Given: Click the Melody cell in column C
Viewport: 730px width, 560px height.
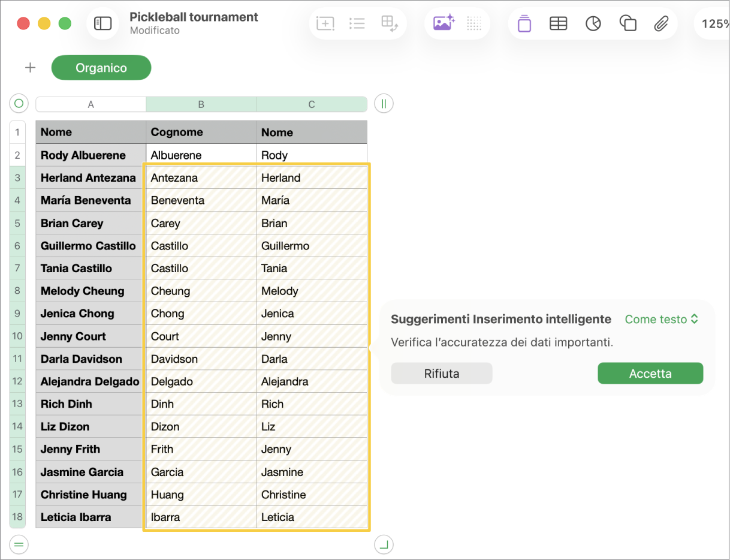Looking at the screenshot, I should (x=312, y=291).
